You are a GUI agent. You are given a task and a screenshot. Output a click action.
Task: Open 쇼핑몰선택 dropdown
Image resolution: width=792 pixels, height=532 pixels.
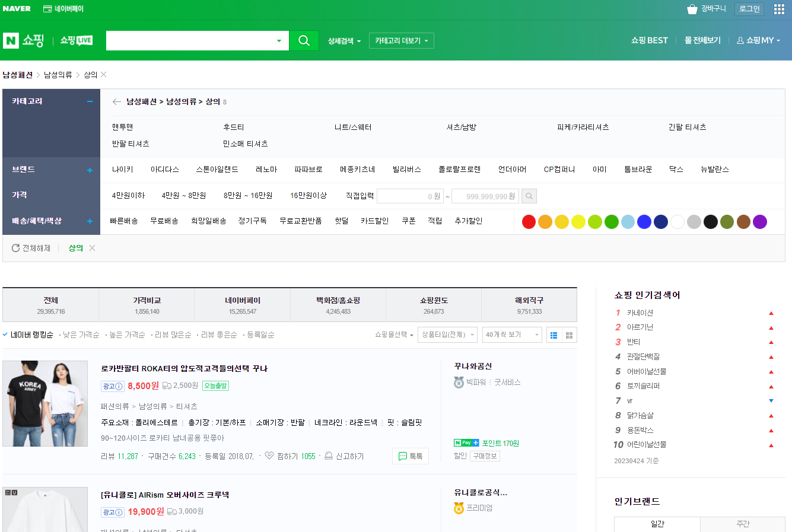tap(394, 335)
